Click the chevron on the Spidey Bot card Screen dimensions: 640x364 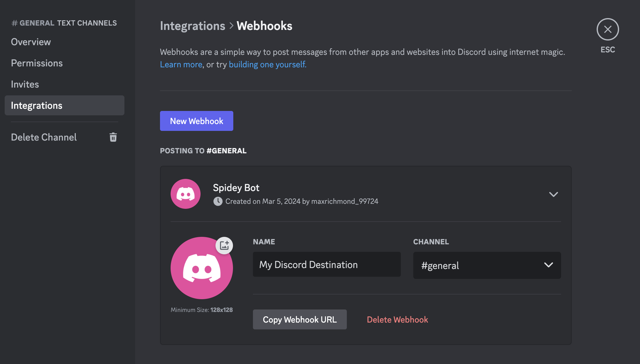[554, 194]
